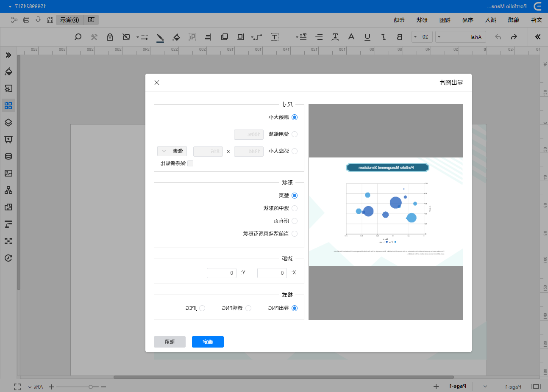Choose JPEG format radio
The image size is (548, 392).
[202, 308]
